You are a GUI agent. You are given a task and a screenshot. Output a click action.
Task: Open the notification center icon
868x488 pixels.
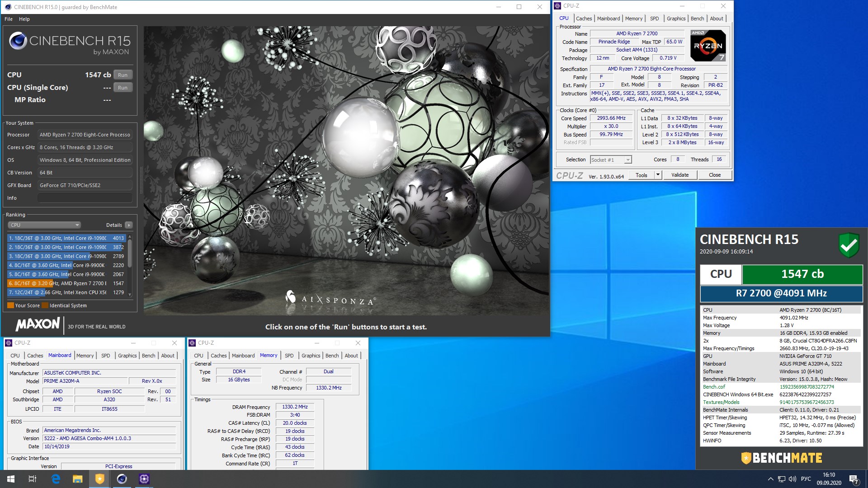[854, 479]
